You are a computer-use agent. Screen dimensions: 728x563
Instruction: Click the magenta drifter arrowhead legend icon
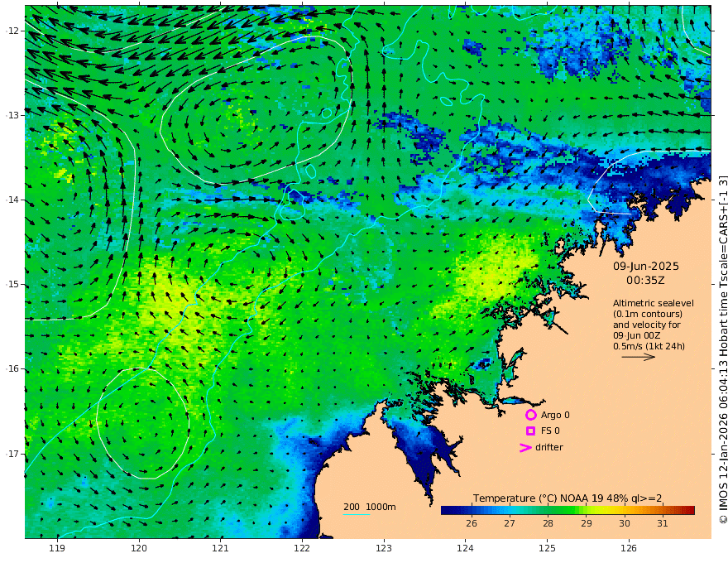point(525,447)
